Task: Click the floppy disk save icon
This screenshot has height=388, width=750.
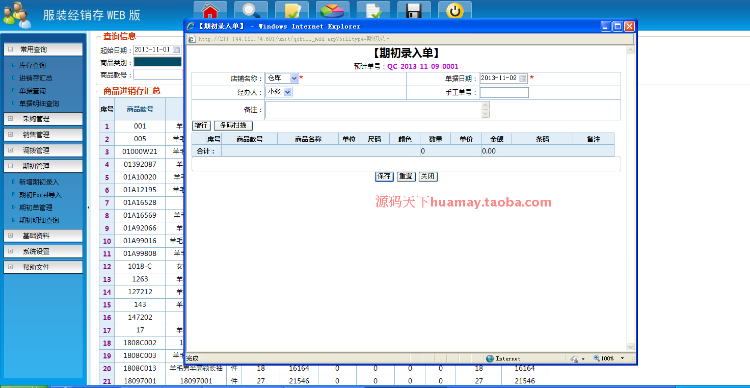Action: click(x=414, y=11)
